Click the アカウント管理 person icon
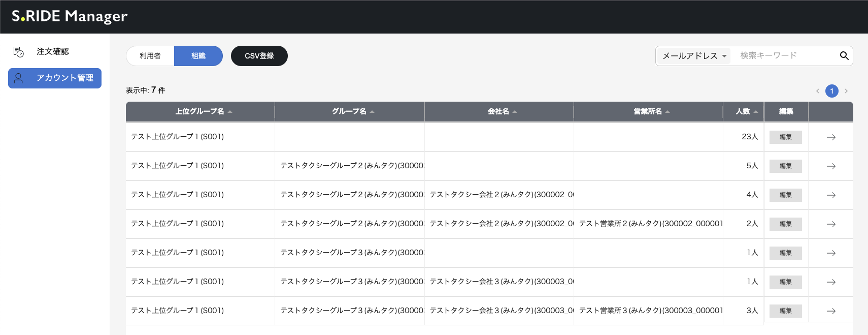Image resolution: width=868 pixels, height=335 pixels. [x=18, y=78]
